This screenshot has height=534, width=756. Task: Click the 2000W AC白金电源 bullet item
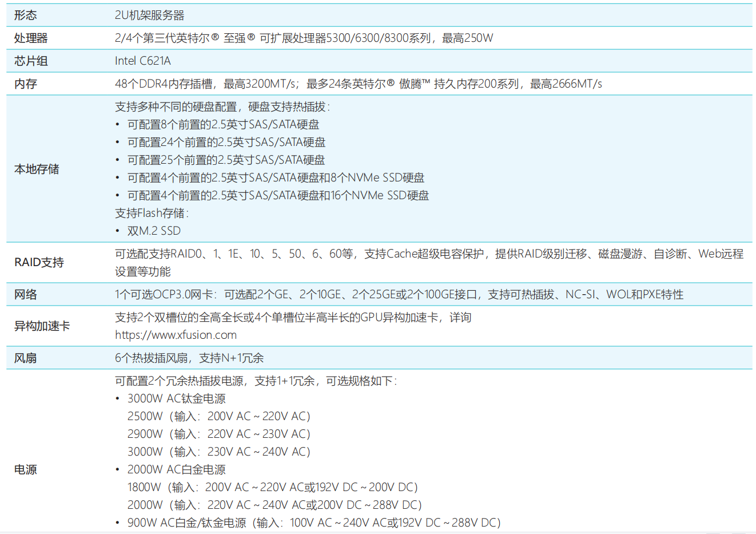click(176, 469)
